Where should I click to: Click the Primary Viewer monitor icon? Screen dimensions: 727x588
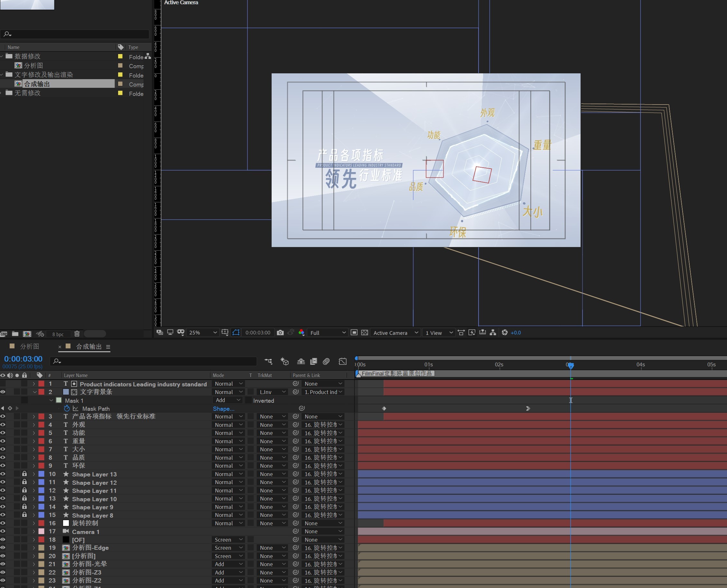pos(170,332)
